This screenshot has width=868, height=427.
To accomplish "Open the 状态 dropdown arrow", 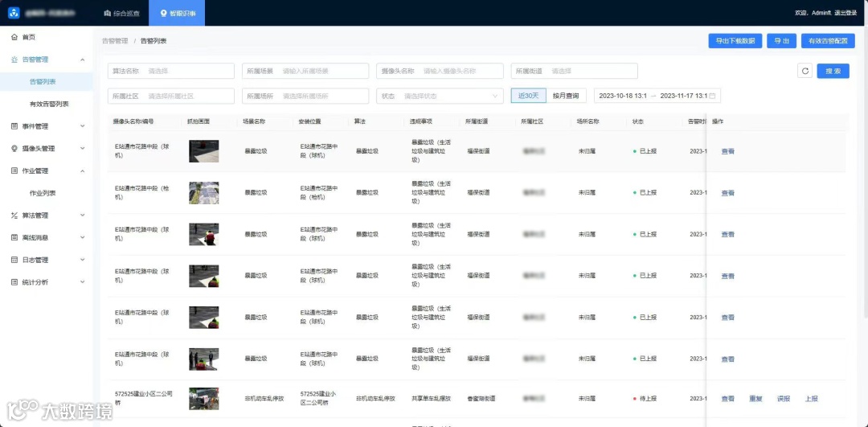I will 495,96.
